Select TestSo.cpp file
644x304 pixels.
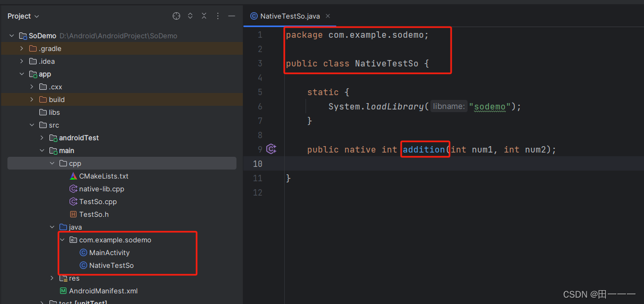click(x=93, y=201)
